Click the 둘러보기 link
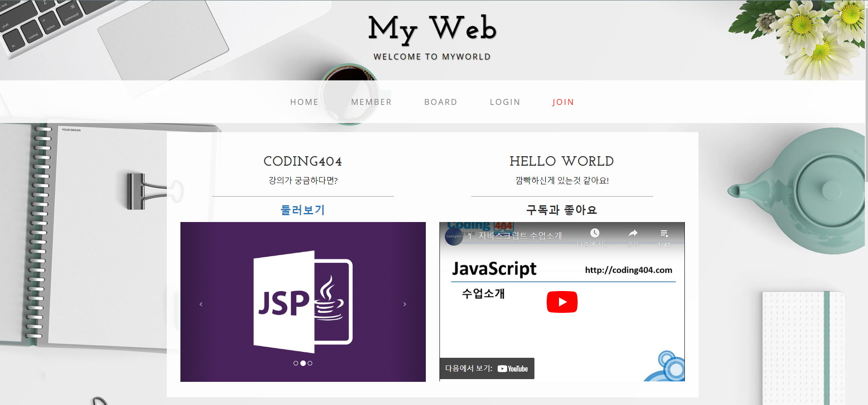 pyautogui.click(x=303, y=210)
